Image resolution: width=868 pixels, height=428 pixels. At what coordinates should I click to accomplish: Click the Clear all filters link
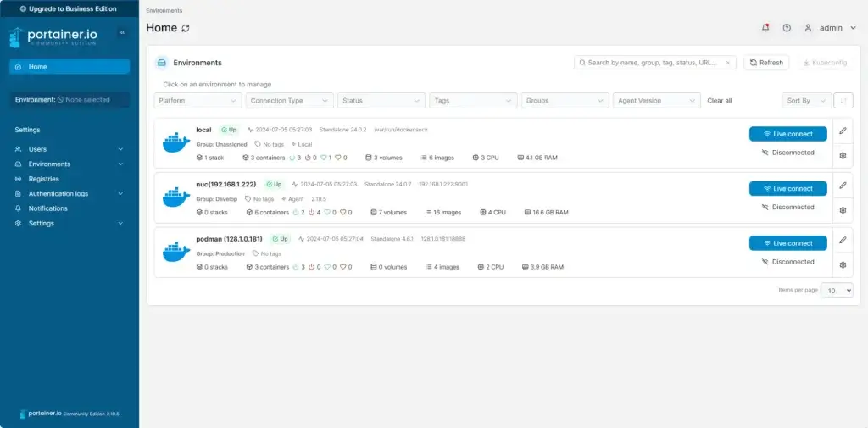pos(720,101)
